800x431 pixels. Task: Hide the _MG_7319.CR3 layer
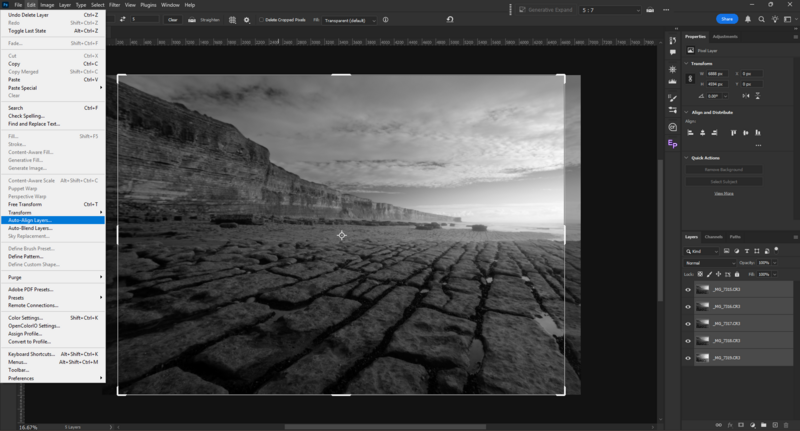tap(688, 358)
